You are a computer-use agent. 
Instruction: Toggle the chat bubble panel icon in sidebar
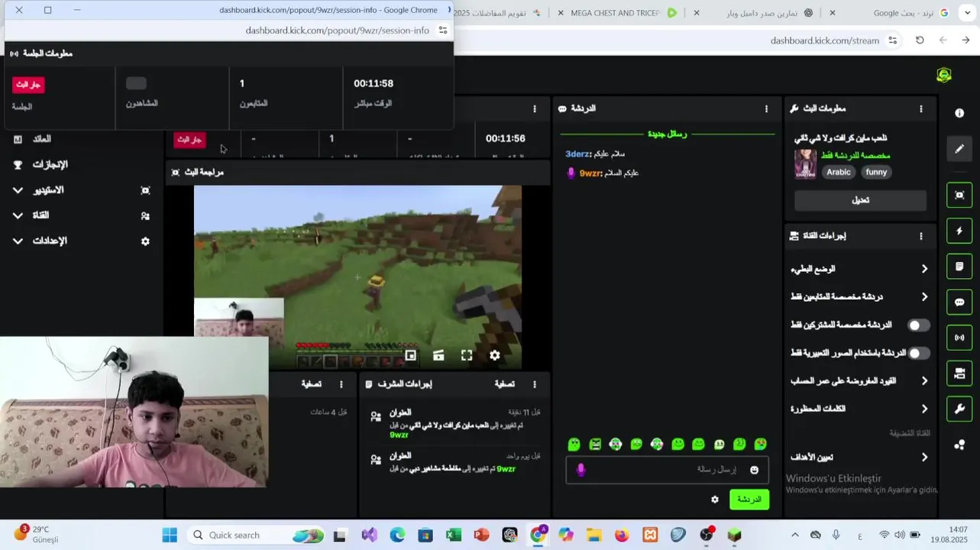click(x=959, y=302)
